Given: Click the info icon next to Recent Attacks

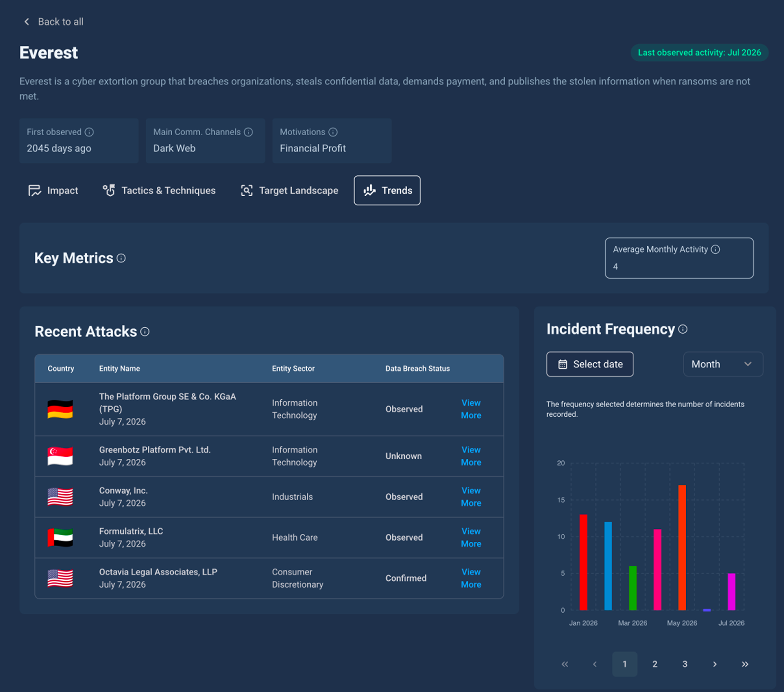Looking at the screenshot, I should pos(145,331).
